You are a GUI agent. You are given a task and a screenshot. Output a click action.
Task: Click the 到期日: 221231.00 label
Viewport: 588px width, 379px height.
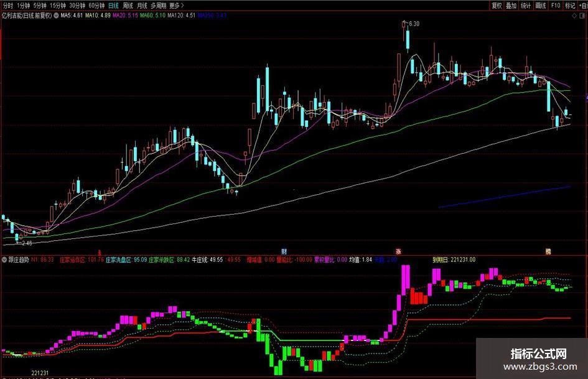[454, 260]
